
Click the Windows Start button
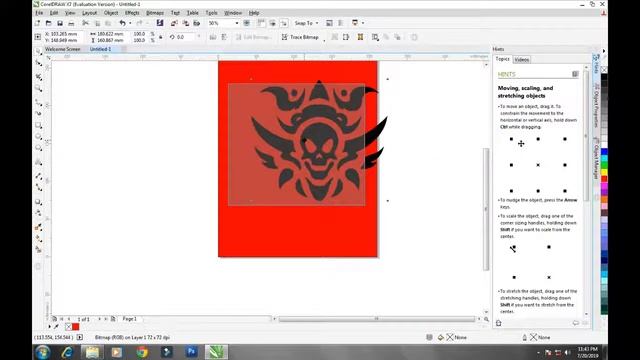tap(42, 352)
